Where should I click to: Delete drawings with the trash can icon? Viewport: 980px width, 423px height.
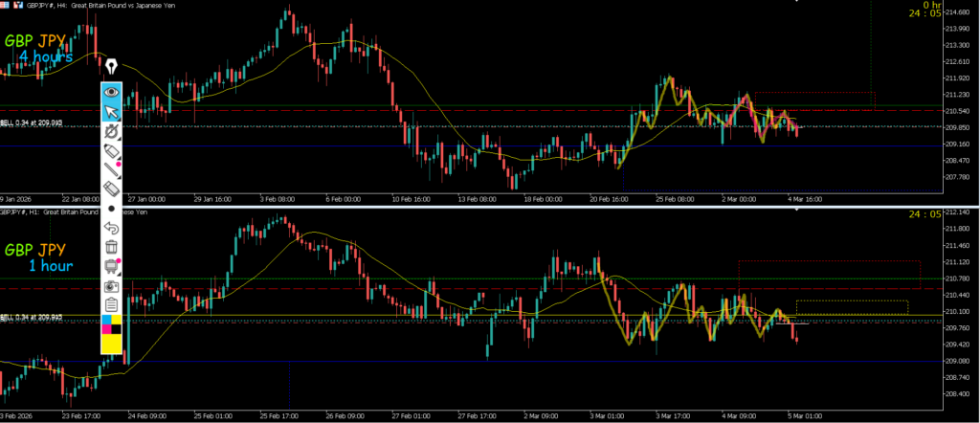(112, 247)
